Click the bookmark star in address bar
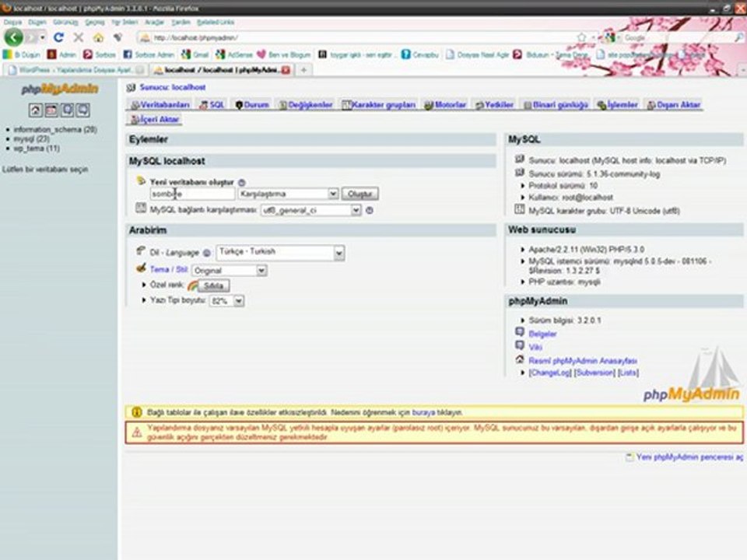This screenshot has width=747, height=560. tap(582, 37)
